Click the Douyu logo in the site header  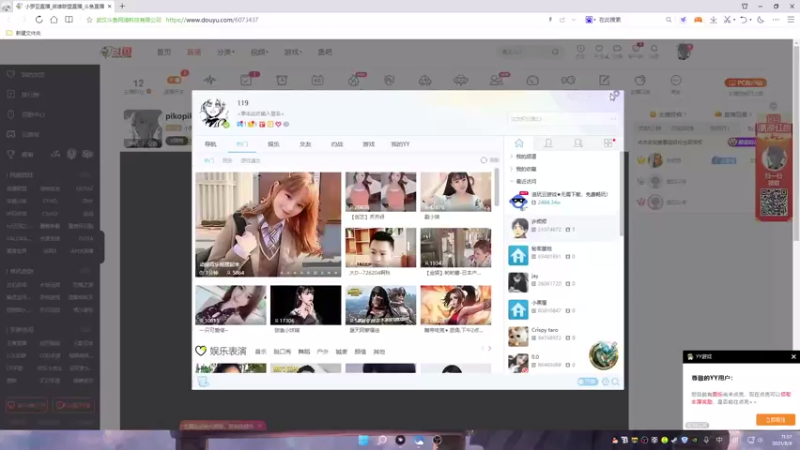point(117,52)
